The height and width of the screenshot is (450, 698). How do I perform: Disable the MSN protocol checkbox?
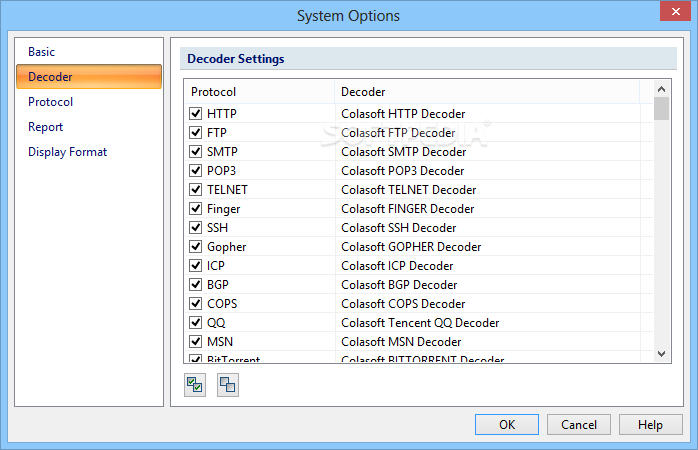point(195,341)
